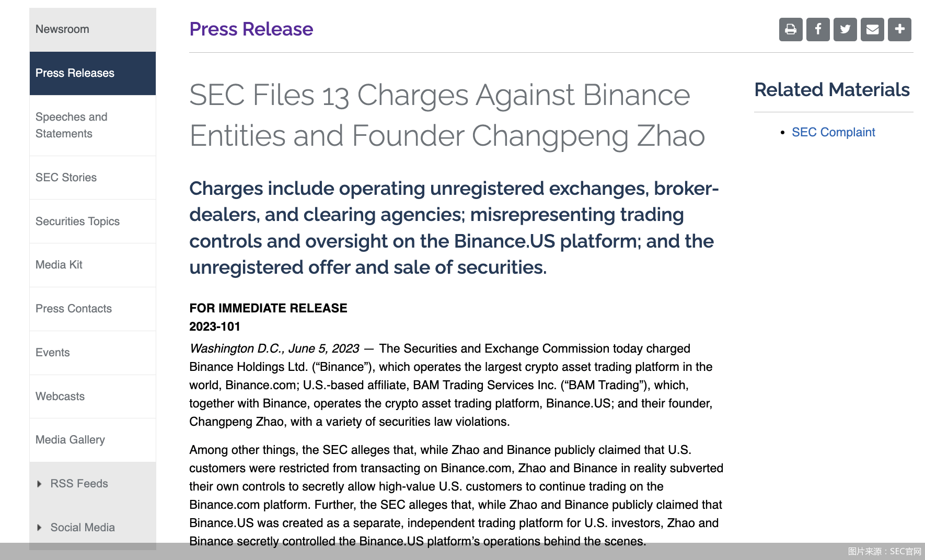Open the Webcasts page
The height and width of the screenshot is (560, 925).
[x=60, y=396]
